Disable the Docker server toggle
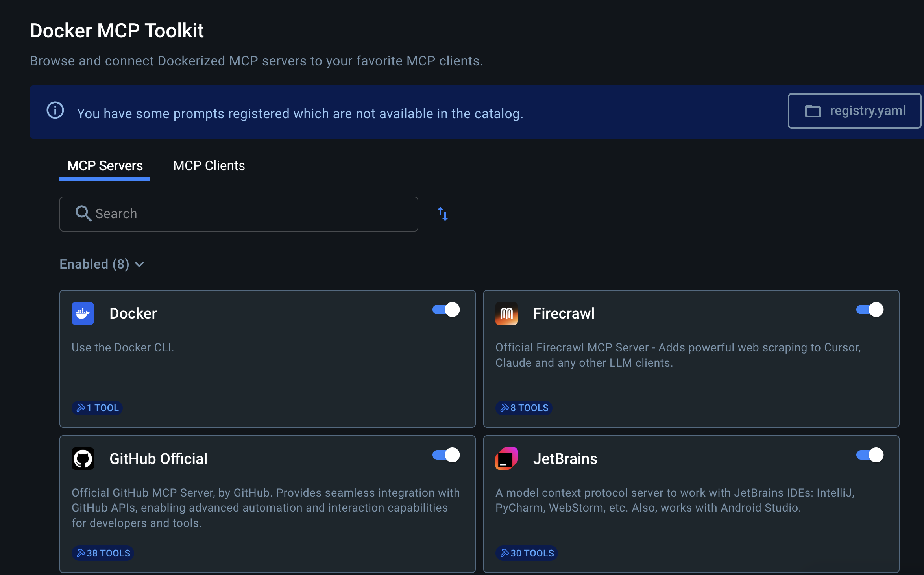924x575 pixels. pos(446,310)
